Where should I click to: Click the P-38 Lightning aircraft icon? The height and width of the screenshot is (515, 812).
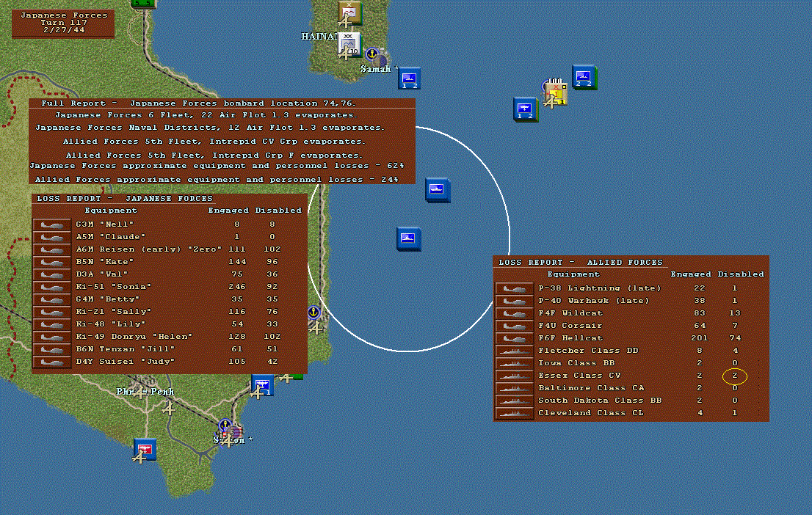pos(514,288)
